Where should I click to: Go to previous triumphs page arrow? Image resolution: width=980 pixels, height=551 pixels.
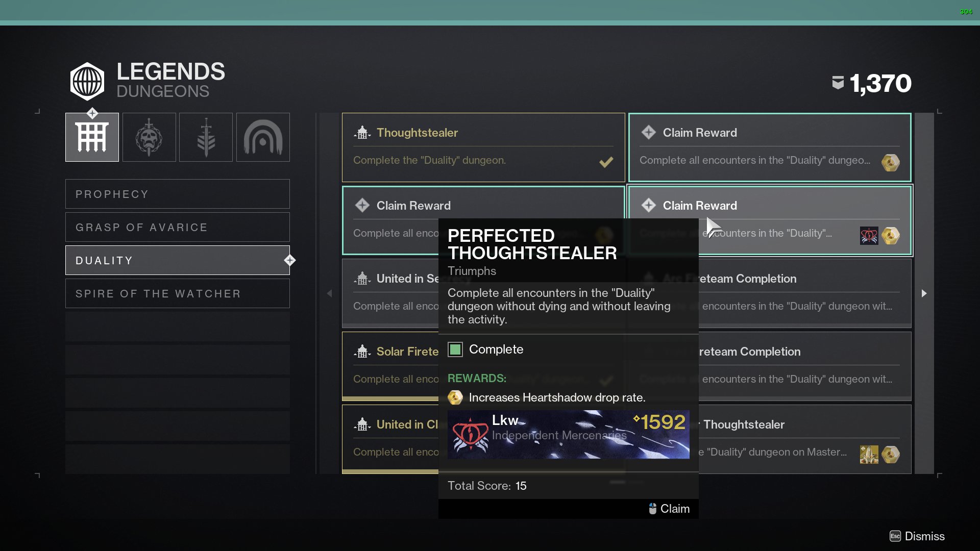pyautogui.click(x=329, y=293)
